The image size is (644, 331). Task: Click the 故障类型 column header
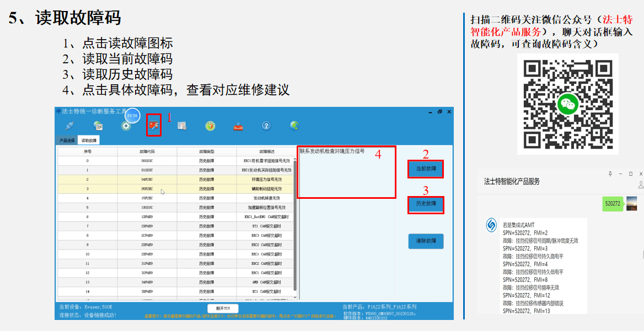(207, 151)
